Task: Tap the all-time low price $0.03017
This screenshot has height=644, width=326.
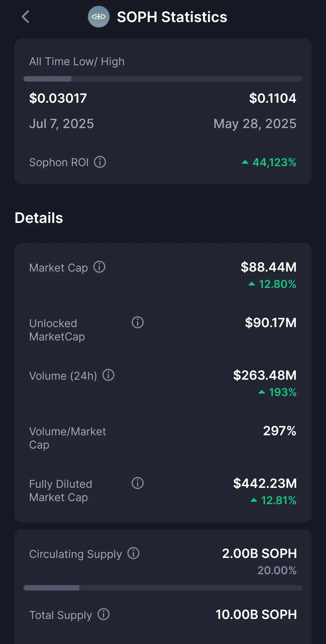Action: tap(58, 98)
